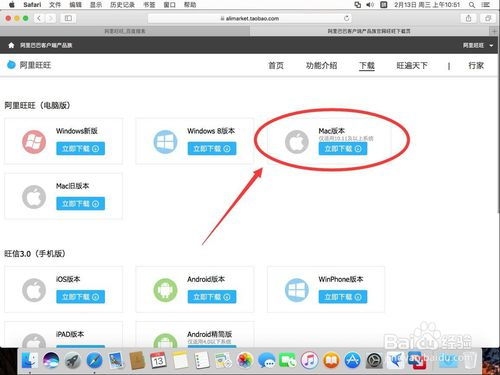The width and height of the screenshot is (500, 375).
Task: Open the 窗口 menu
Action: (169, 5)
